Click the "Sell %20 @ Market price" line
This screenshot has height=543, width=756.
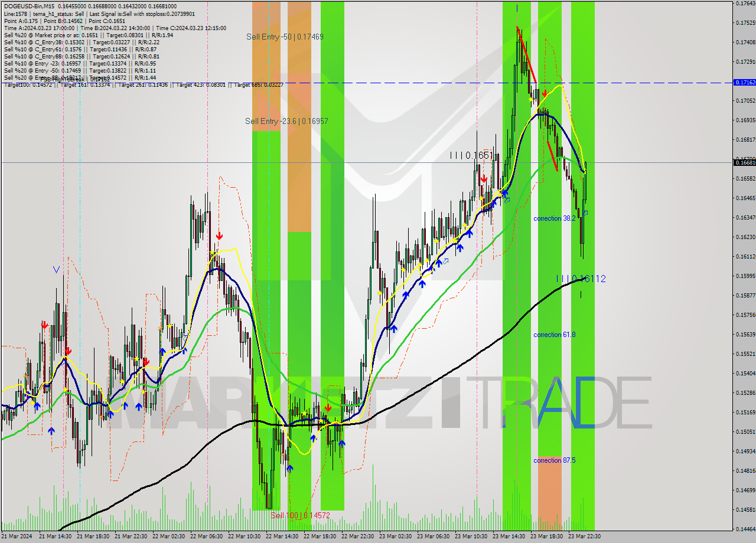(89, 35)
